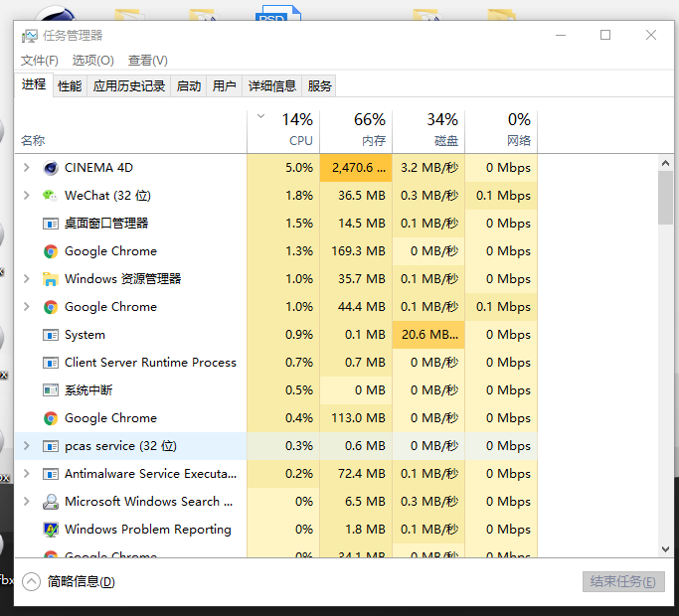
Task: Select the Windows Problem Reporting icon
Action: click(x=51, y=530)
